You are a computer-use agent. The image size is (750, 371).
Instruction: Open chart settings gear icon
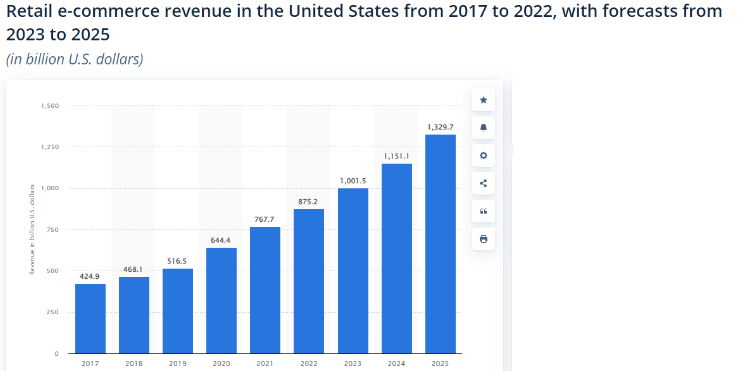click(x=483, y=155)
